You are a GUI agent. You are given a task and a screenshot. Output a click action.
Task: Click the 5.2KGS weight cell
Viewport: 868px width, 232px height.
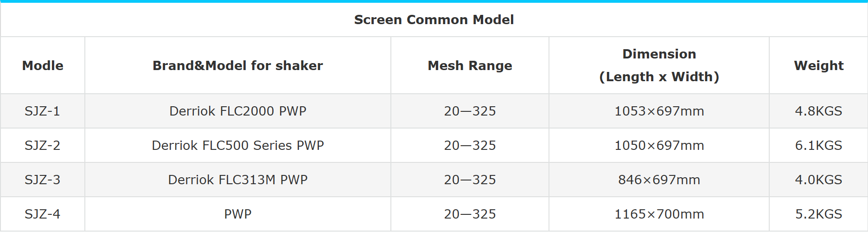(x=818, y=214)
